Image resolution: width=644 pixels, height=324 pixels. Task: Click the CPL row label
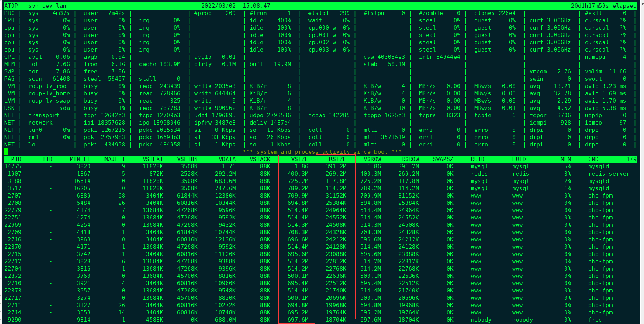pos(9,57)
